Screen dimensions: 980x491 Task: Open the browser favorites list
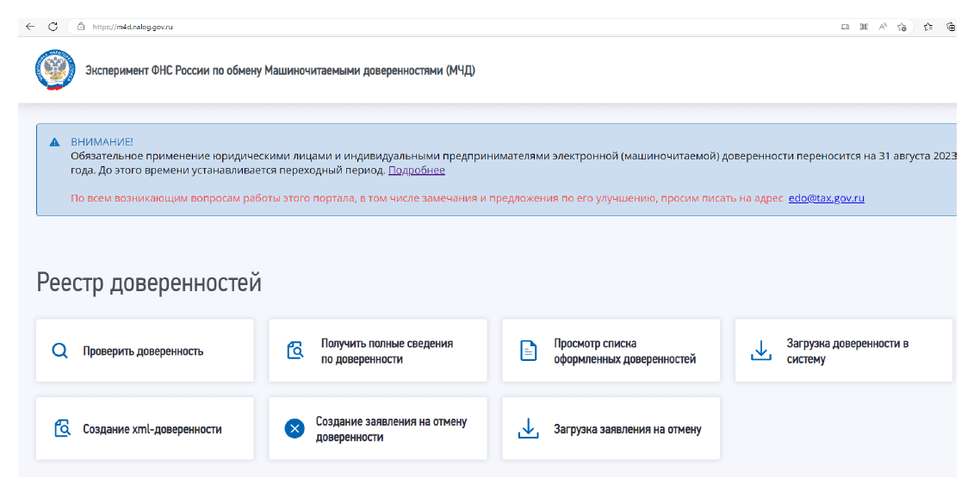click(928, 27)
